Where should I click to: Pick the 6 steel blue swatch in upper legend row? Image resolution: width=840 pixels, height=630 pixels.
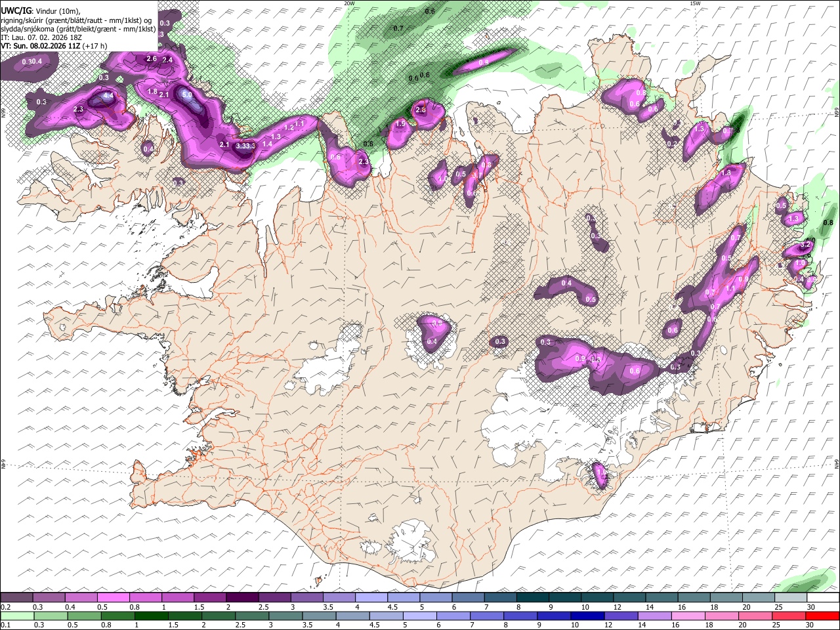tap(468, 598)
